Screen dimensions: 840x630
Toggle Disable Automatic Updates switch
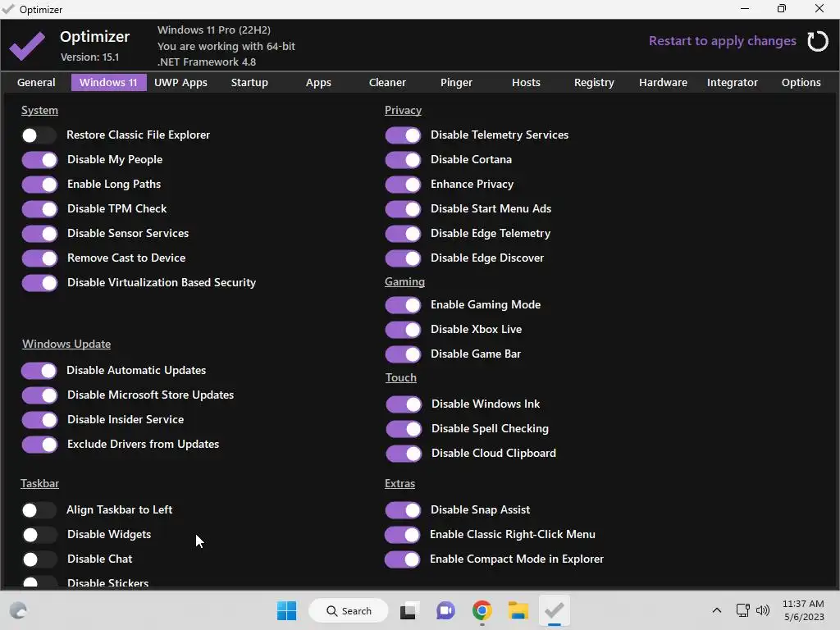point(39,371)
